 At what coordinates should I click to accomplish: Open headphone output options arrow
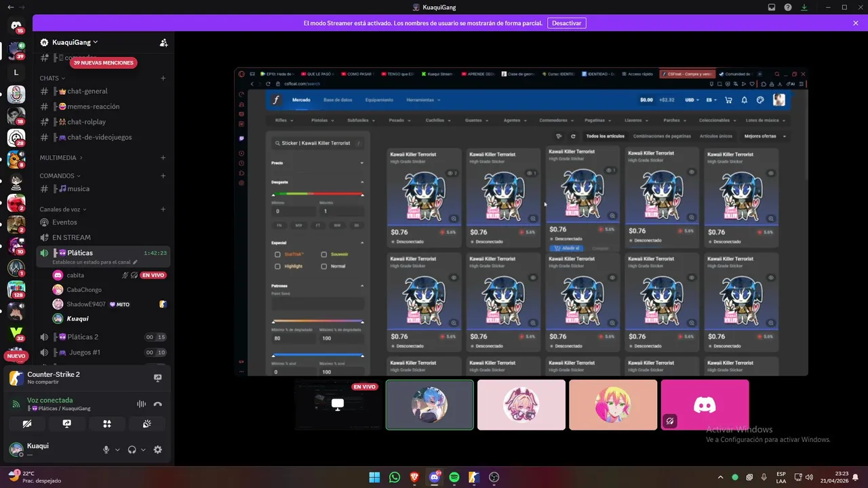coord(143,449)
